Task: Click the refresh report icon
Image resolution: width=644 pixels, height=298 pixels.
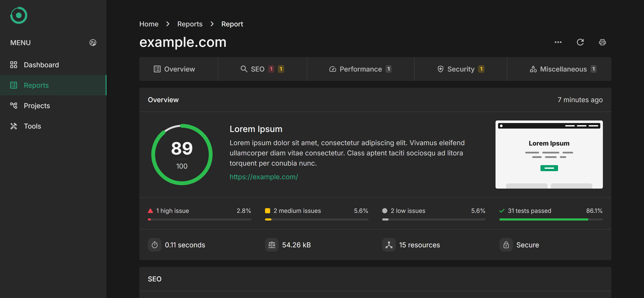Action: pos(580,42)
